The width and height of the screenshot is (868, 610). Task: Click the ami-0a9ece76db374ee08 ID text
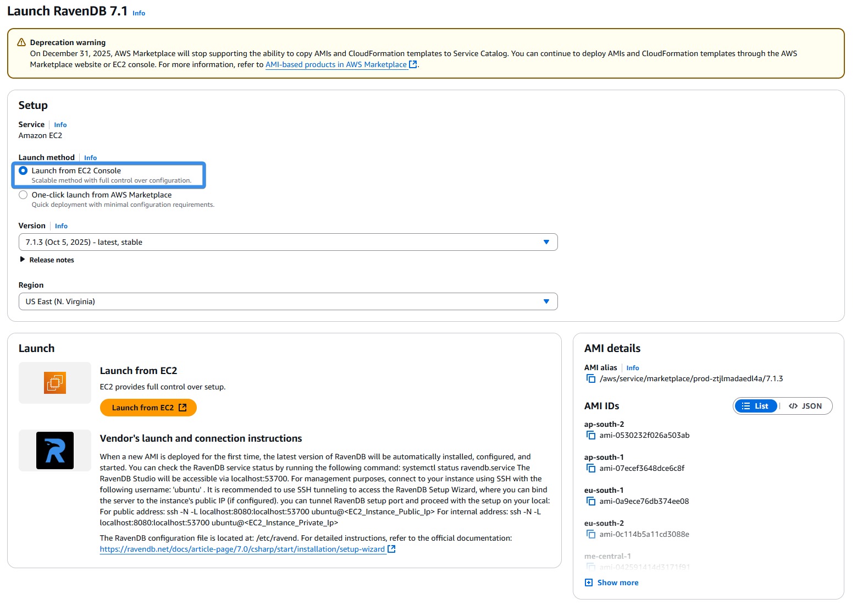(x=644, y=501)
